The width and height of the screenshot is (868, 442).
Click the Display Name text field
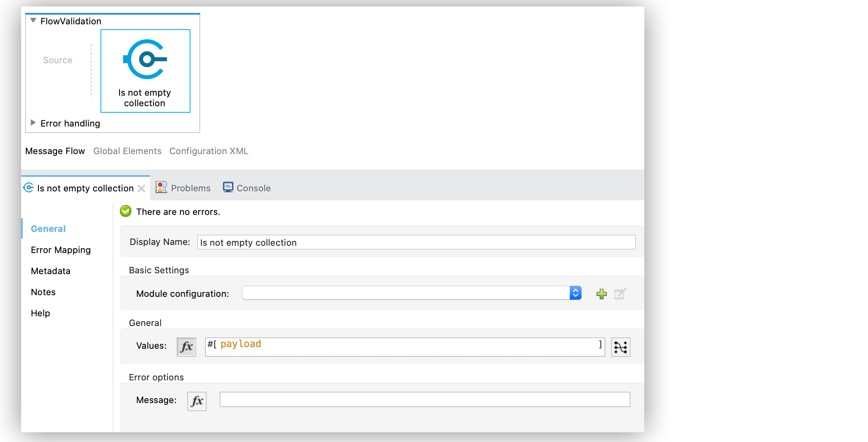(x=416, y=242)
